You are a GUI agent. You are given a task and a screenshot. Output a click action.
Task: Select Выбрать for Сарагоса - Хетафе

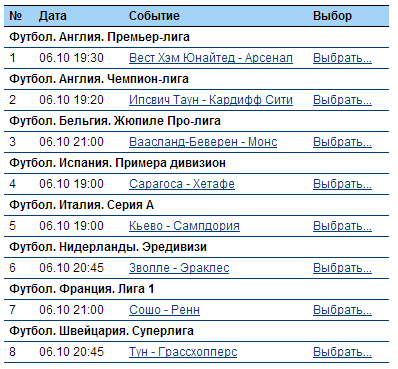pos(342,184)
